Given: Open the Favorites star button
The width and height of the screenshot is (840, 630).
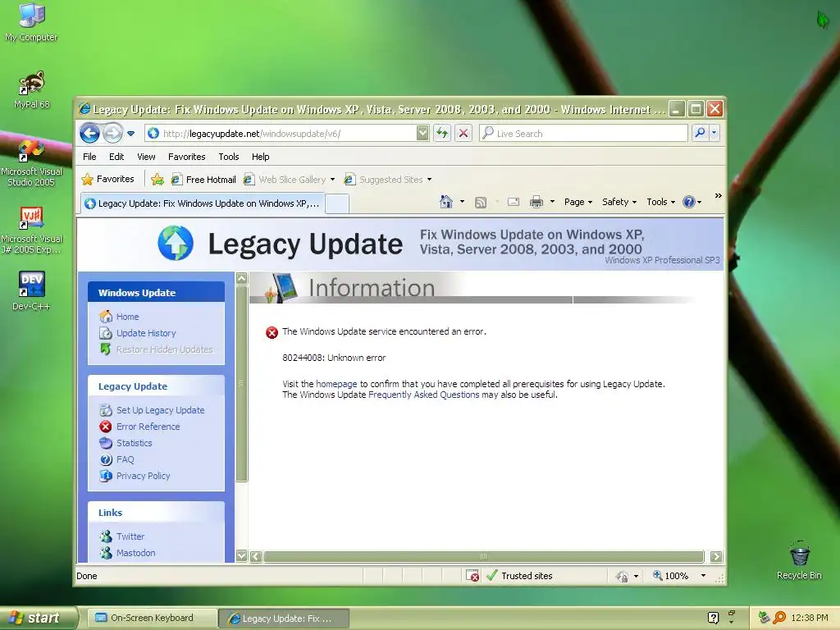Looking at the screenshot, I should pos(107,179).
